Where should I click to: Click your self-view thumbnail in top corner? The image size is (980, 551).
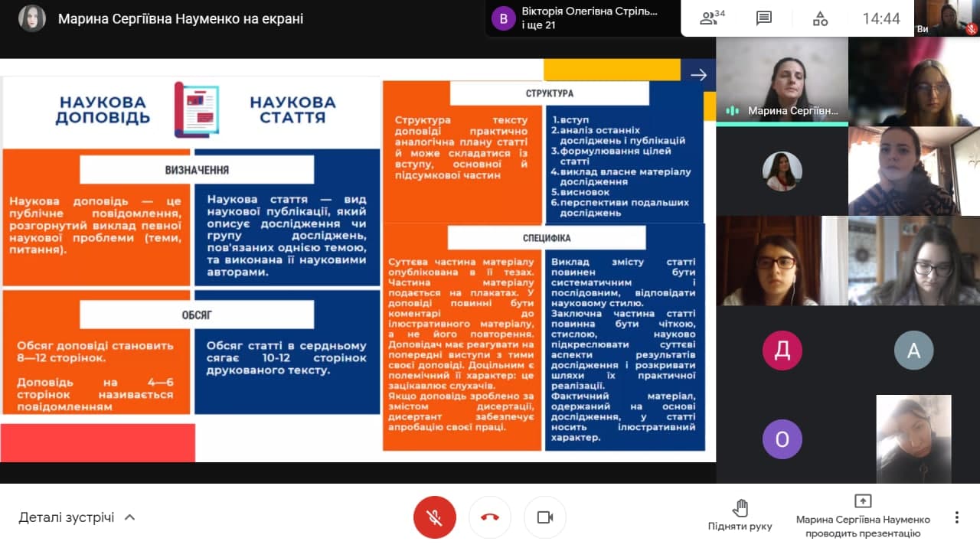coord(948,18)
